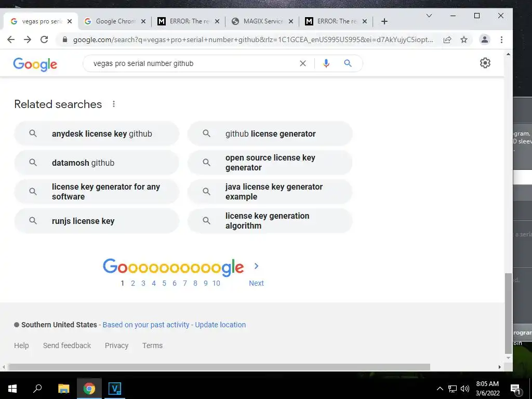
Task: Switch to the last ERROR tab
Action: 336,21
